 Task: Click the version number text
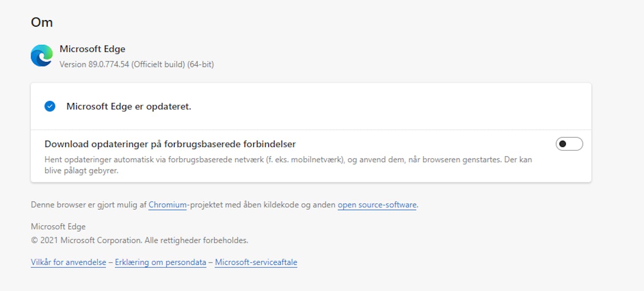coord(137,64)
